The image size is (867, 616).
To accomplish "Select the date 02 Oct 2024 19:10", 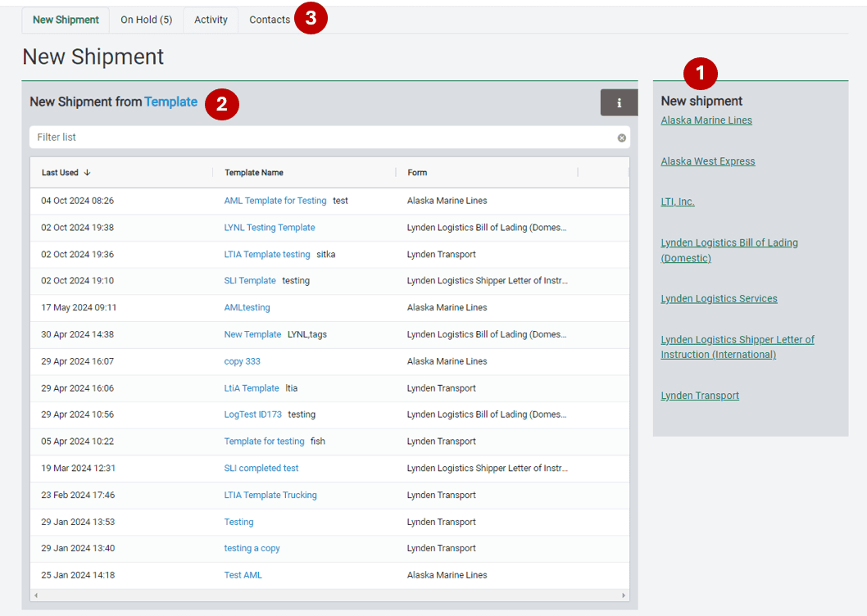I will (x=77, y=280).
